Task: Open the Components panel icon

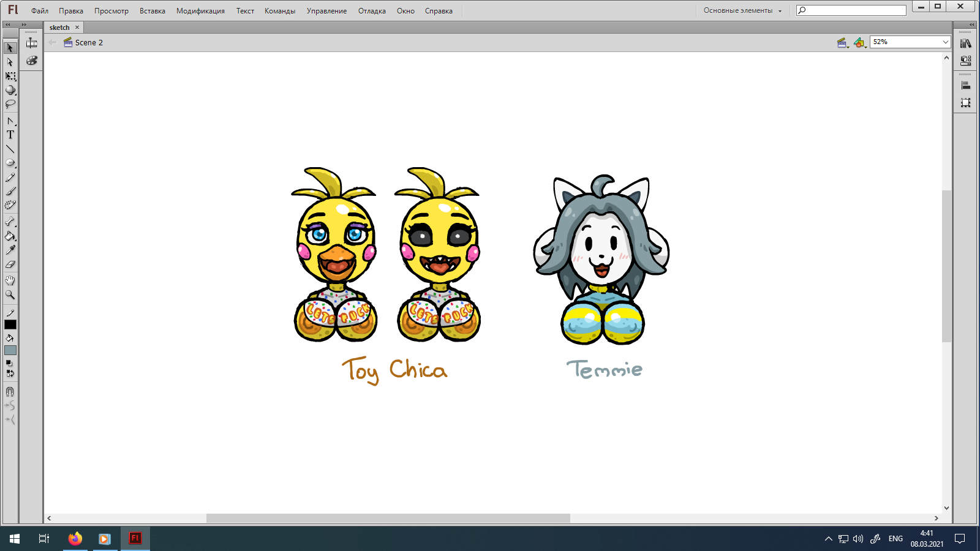Action: (x=966, y=61)
